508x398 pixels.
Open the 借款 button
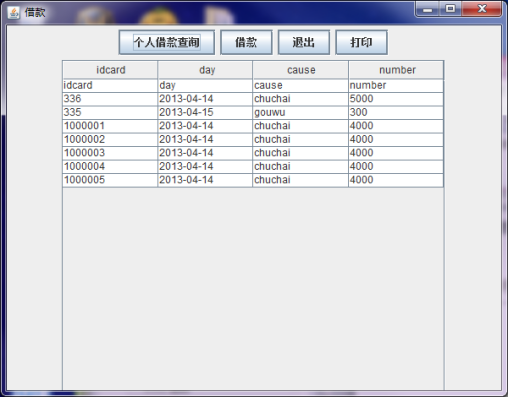coord(246,42)
